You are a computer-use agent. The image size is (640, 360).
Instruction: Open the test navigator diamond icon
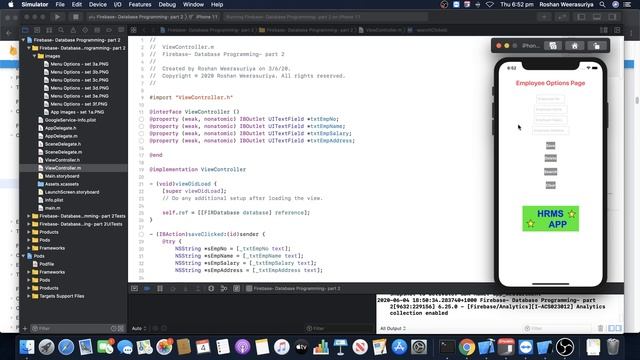coord(85,30)
